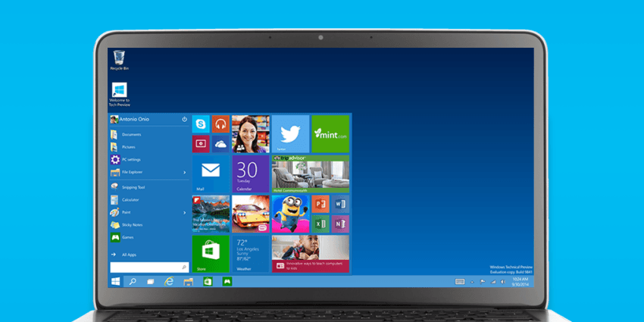Image resolution: width=644 pixels, height=322 pixels.
Task: Launch Internet Explorer from taskbar
Action: [169, 281]
